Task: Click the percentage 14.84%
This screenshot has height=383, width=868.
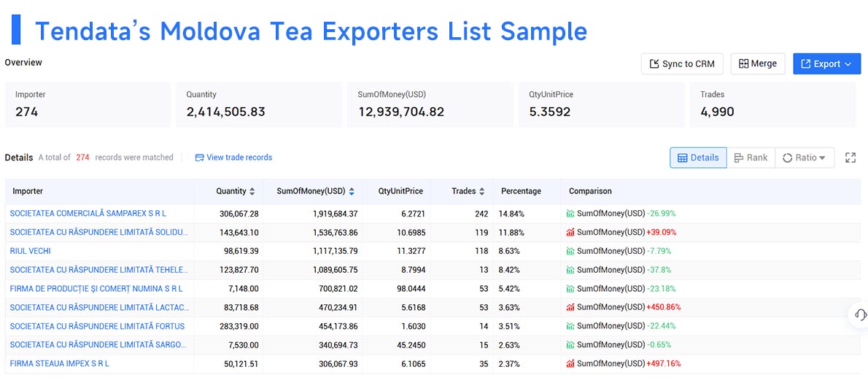Action: [x=511, y=214]
